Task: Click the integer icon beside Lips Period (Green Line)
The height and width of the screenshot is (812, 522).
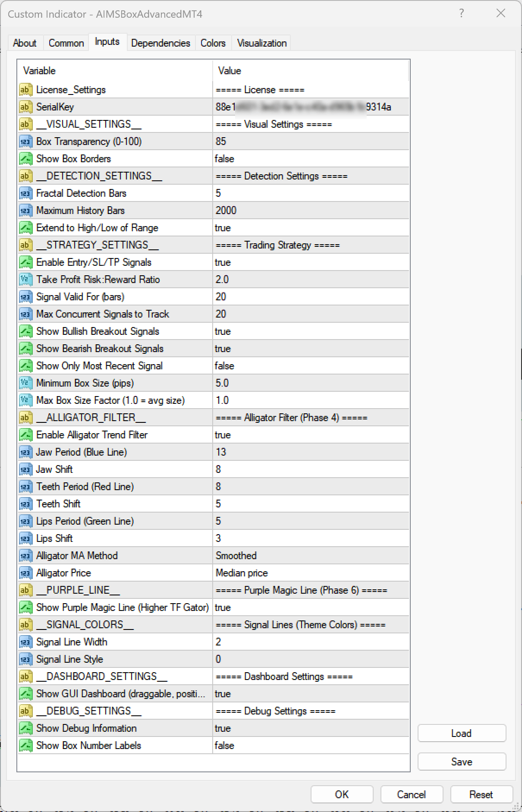Action: (26, 521)
